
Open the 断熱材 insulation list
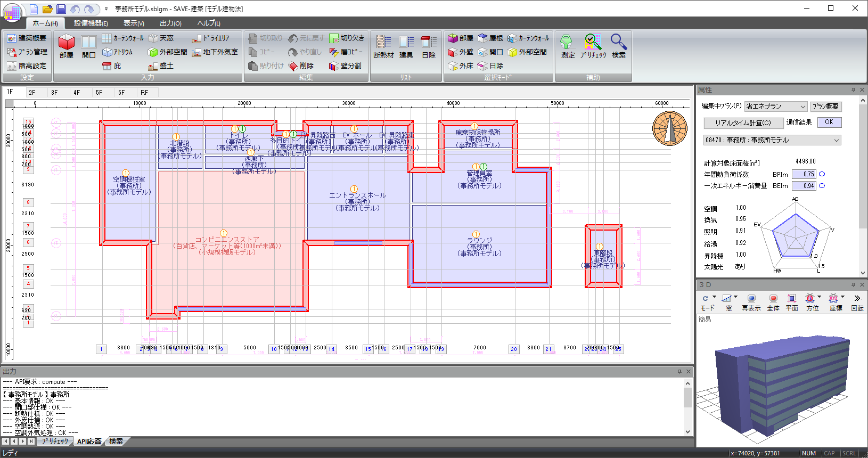point(383,46)
